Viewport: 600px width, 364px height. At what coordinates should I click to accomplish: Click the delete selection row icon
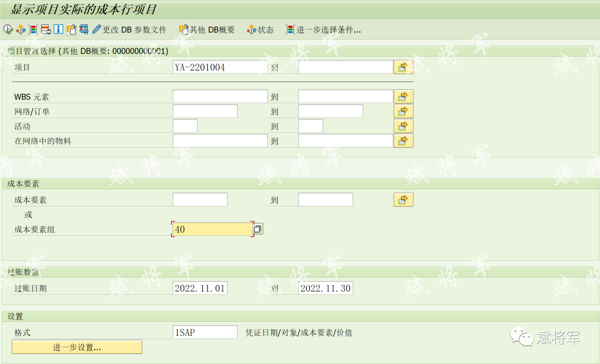[x=46, y=29]
